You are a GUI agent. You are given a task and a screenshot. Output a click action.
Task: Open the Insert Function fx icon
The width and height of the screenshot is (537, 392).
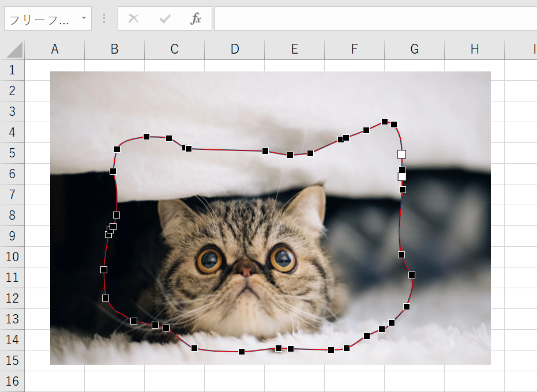coord(196,18)
